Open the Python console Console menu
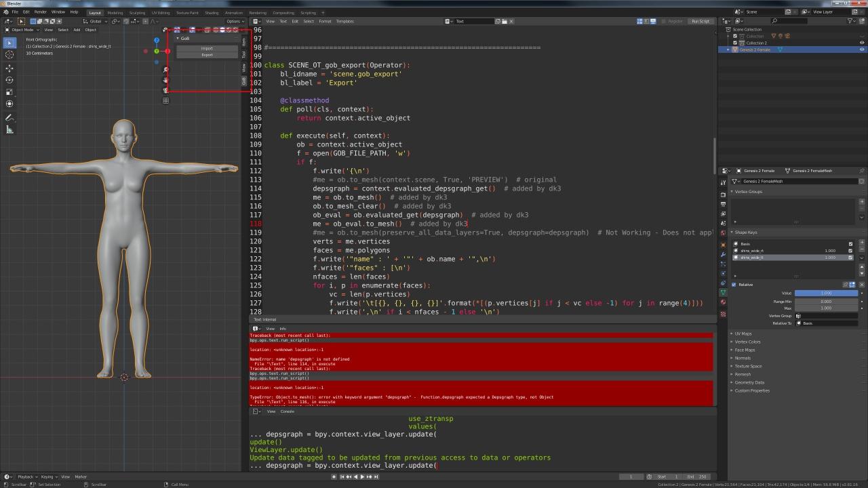 click(288, 411)
